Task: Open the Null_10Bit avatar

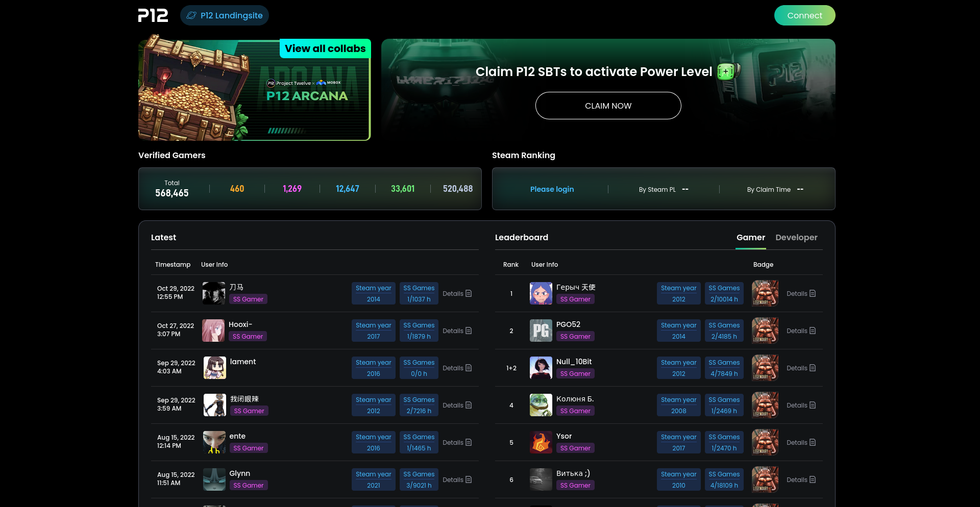Action: click(541, 368)
